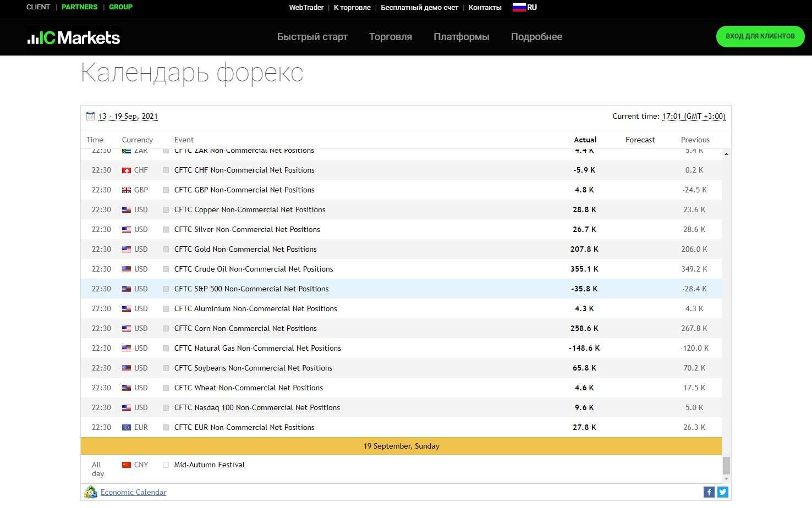812x508 pixels.
Task: Open the WebTrader link
Action: (306, 8)
